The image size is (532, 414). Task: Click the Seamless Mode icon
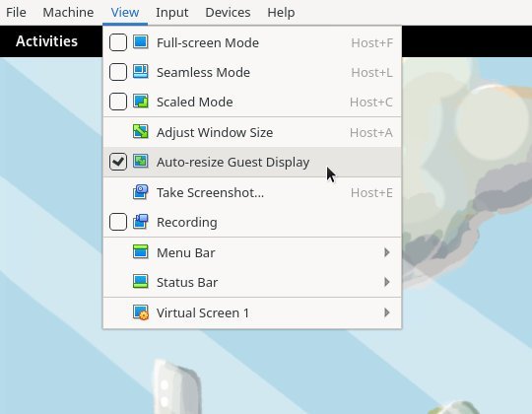(140, 72)
